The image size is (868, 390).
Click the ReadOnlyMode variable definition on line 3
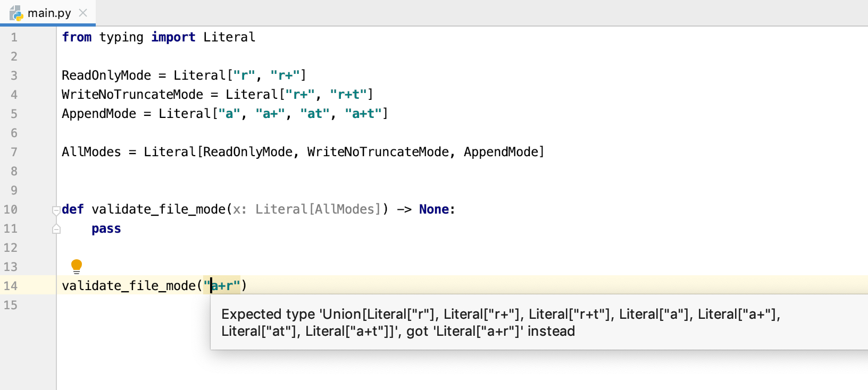[106, 75]
